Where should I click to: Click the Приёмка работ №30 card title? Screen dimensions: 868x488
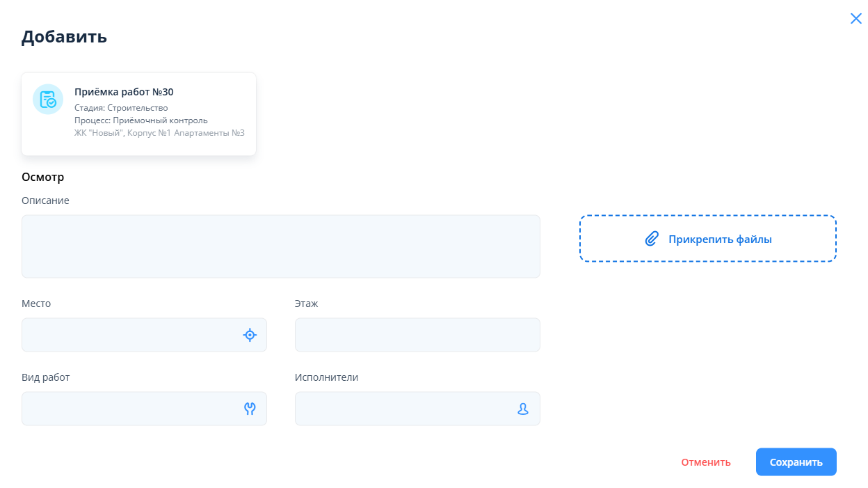coord(124,92)
